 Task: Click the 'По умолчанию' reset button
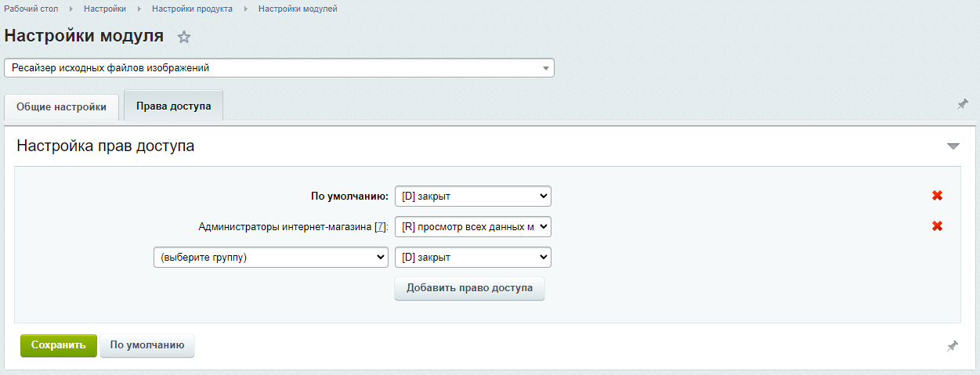(147, 345)
